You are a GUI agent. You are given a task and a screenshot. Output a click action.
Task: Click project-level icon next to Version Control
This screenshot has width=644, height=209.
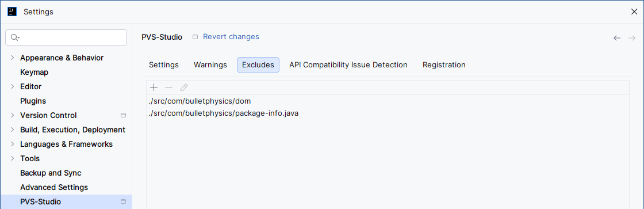123,115
